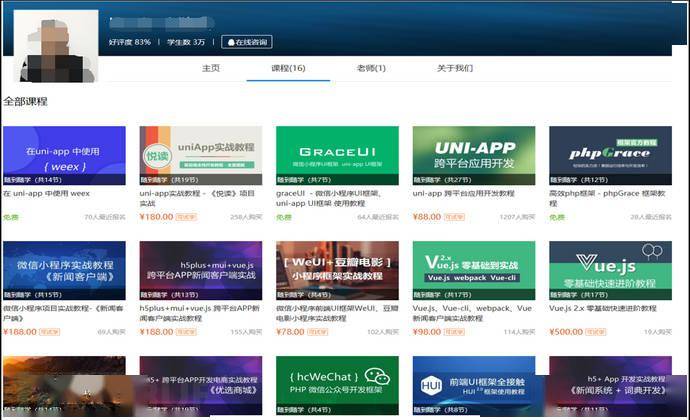Click the graceUI 微信小程序UI框架 title link
Image resolution: width=690 pixels, height=420 pixels.
pos(328,198)
